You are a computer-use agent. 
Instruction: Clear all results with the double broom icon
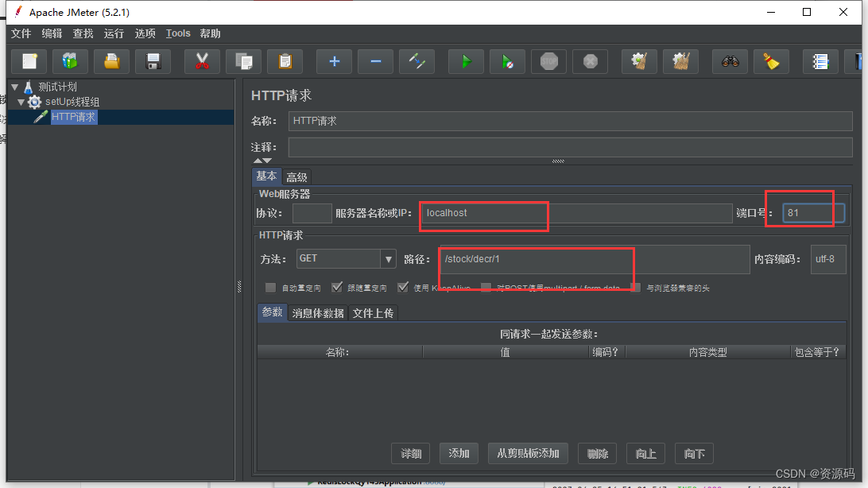tap(680, 61)
